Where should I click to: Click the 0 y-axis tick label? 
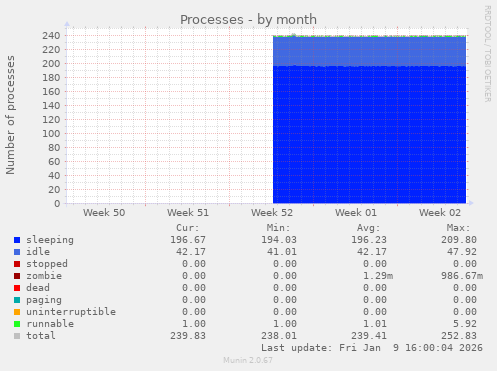57,203
